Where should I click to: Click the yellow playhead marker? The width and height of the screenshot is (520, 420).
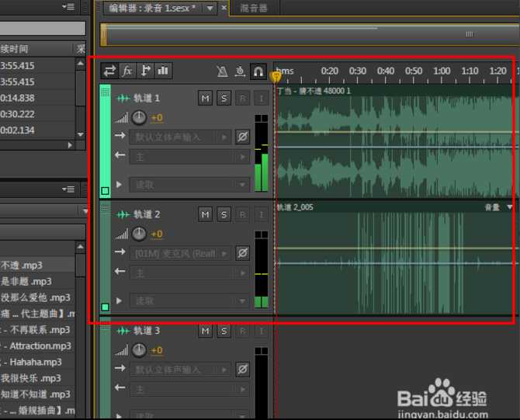click(276, 77)
